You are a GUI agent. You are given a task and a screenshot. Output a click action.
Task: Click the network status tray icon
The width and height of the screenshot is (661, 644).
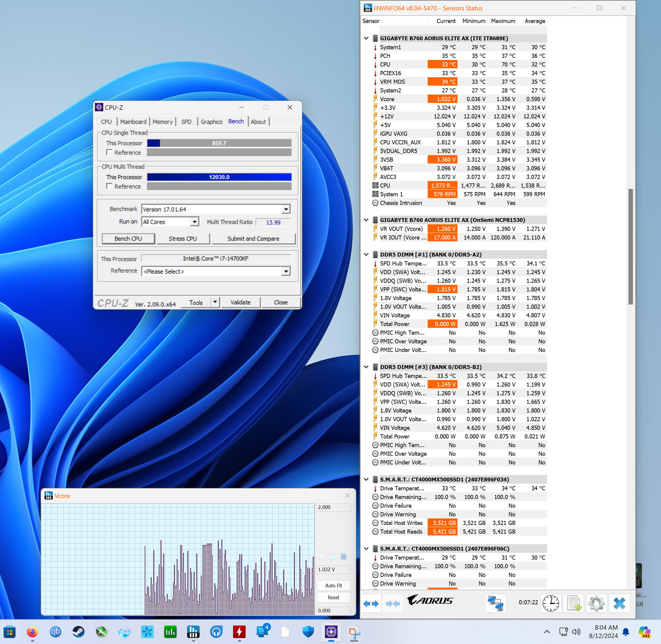563,631
